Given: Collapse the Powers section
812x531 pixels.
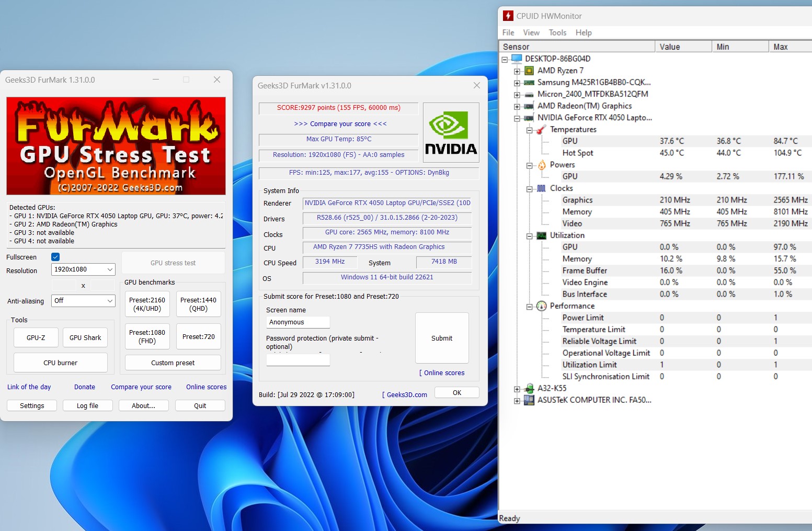Looking at the screenshot, I should (529, 165).
